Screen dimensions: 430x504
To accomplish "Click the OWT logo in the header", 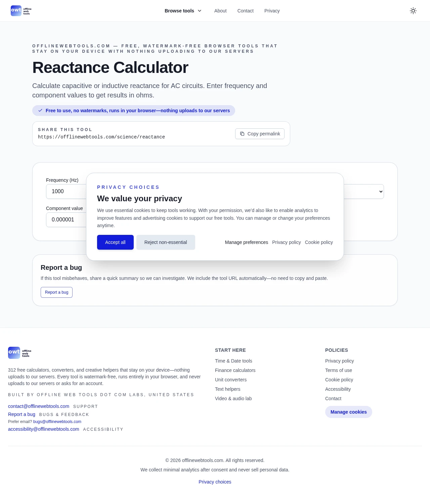I will pos(21,11).
